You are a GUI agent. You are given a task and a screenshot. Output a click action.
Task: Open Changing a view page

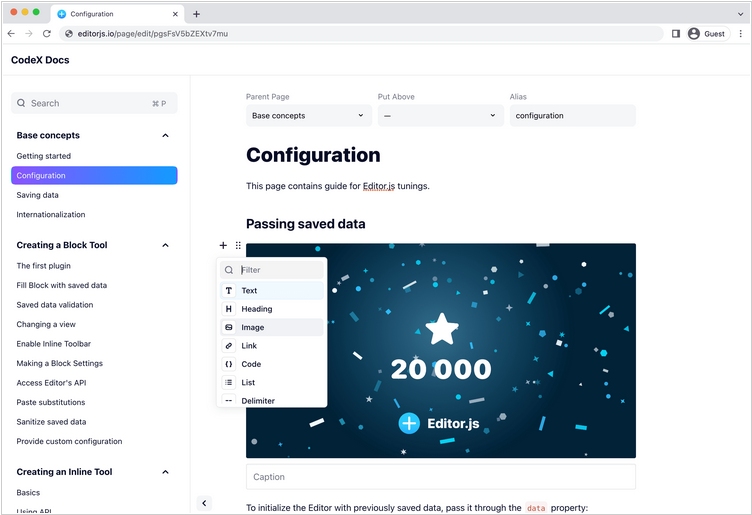pyautogui.click(x=46, y=325)
